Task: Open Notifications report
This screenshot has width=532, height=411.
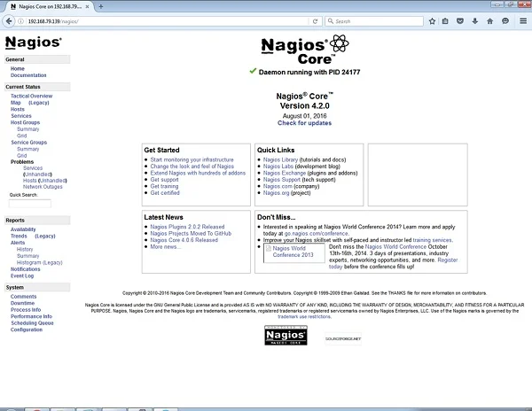Action: click(x=25, y=269)
